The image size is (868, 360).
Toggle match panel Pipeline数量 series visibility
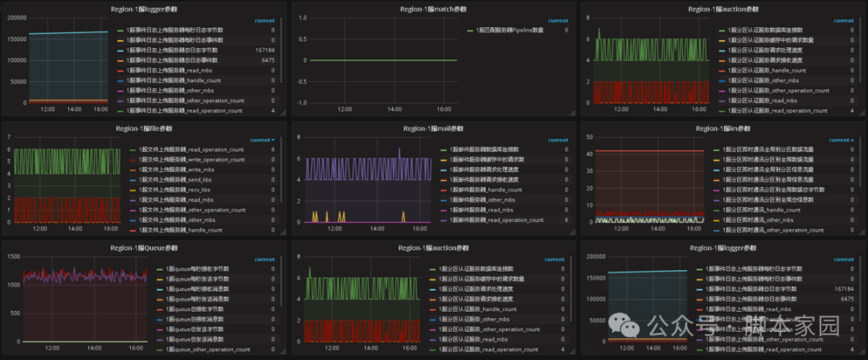coord(510,31)
